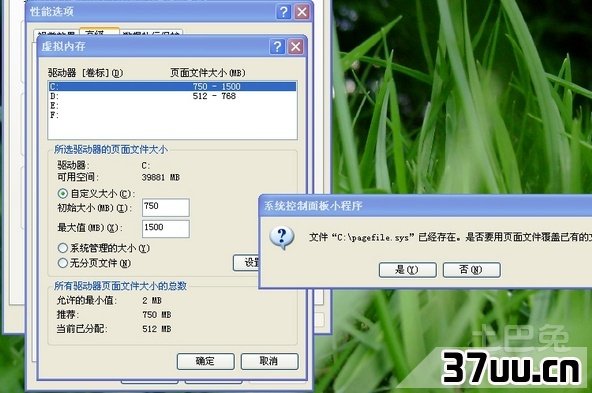This screenshot has width=592, height=393.
Task: Decline with 否(N) button in message box
Action: (x=472, y=270)
